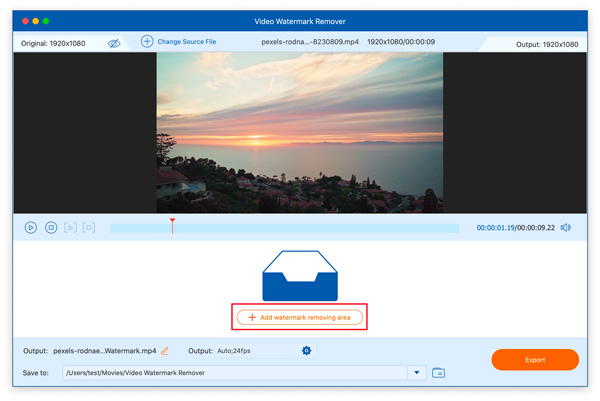Click the Play button in playback controls
600x401 pixels.
coord(31,228)
